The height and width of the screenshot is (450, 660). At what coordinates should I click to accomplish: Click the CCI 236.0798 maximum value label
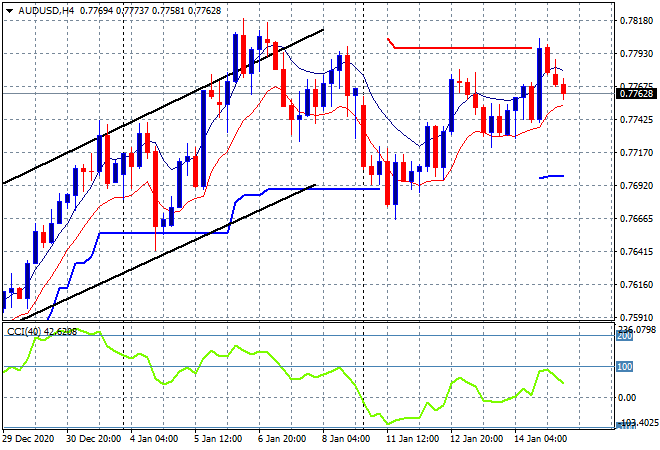[637, 329]
